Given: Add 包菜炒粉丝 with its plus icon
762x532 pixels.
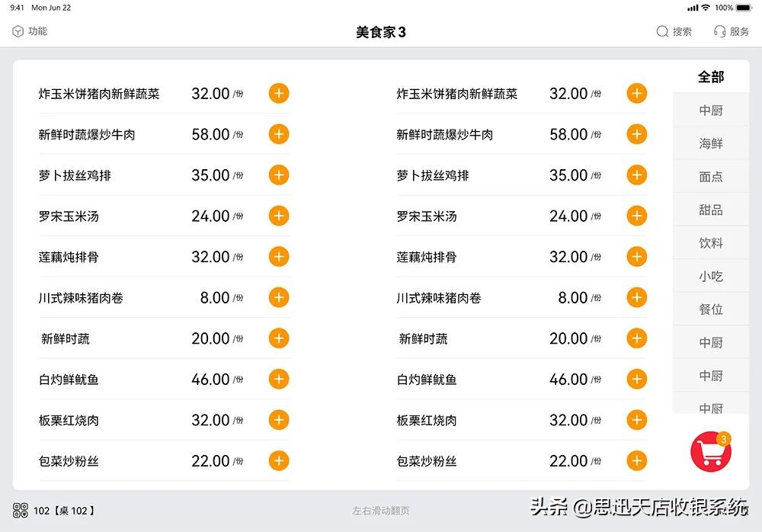Looking at the screenshot, I should [x=278, y=460].
